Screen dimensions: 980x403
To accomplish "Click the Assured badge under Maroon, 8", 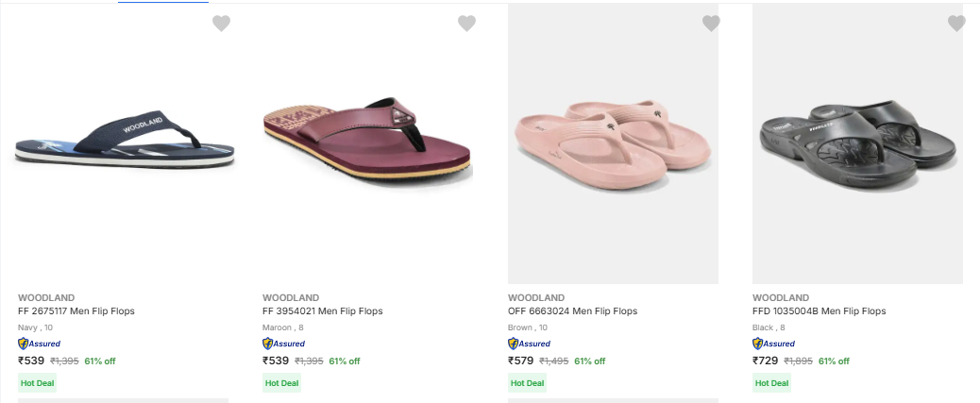I will (284, 344).
